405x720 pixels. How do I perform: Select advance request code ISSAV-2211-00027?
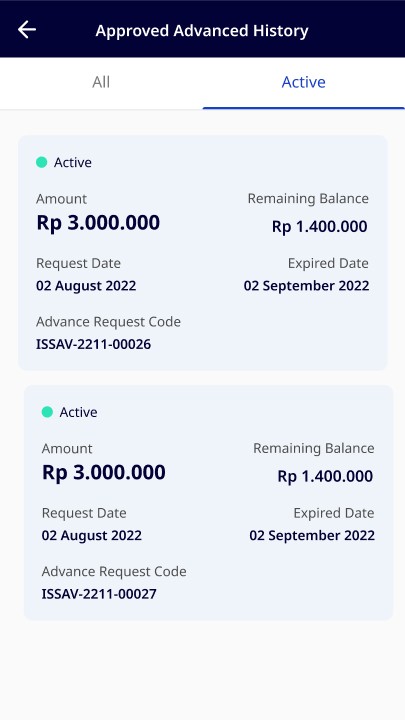[99, 594]
